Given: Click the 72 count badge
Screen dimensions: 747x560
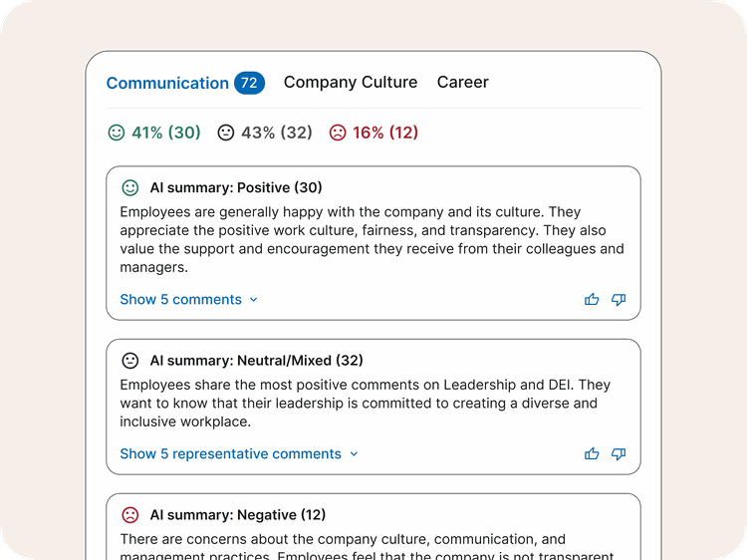Looking at the screenshot, I should 249,83.
